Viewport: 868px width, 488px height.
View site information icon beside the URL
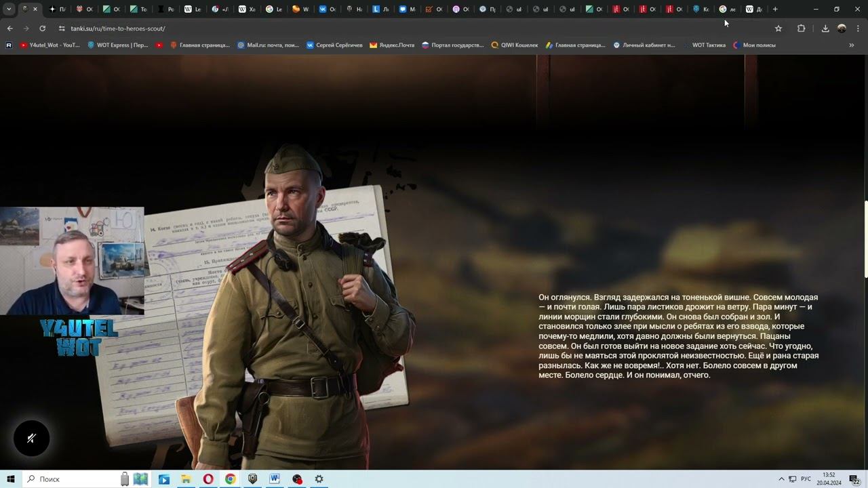(x=62, y=28)
